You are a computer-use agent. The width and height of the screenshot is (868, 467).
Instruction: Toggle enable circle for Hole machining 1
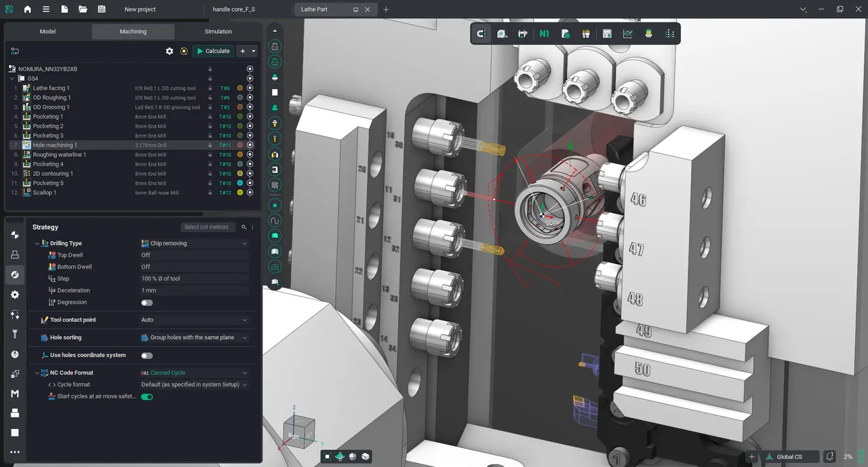pyautogui.click(x=250, y=145)
